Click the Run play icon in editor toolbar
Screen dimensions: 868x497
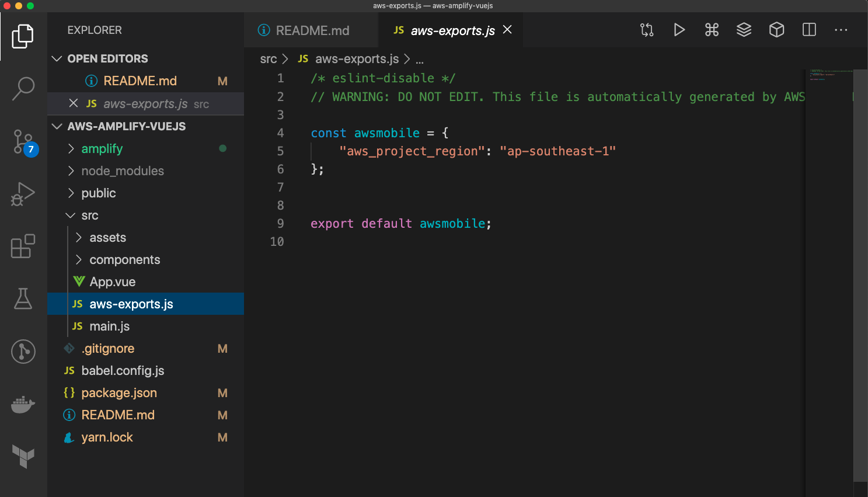point(679,30)
